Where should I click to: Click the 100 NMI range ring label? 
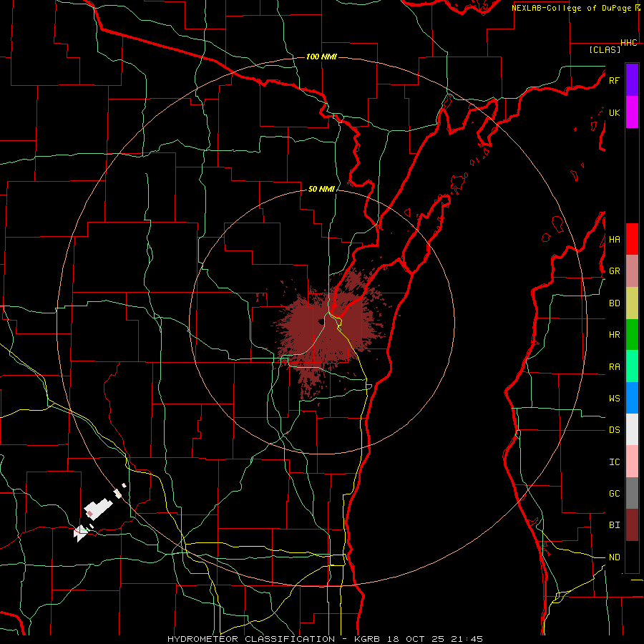pyautogui.click(x=321, y=57)
